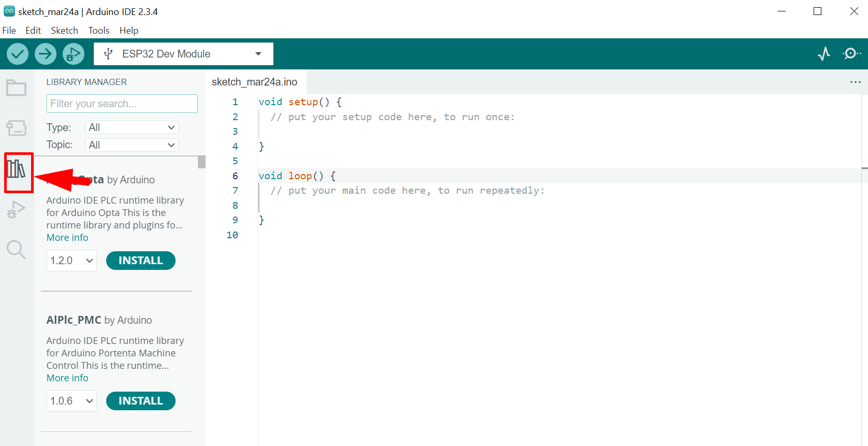Click the library search filter field
The height and width of the screenshot is (446, 868).
[122, 104]
